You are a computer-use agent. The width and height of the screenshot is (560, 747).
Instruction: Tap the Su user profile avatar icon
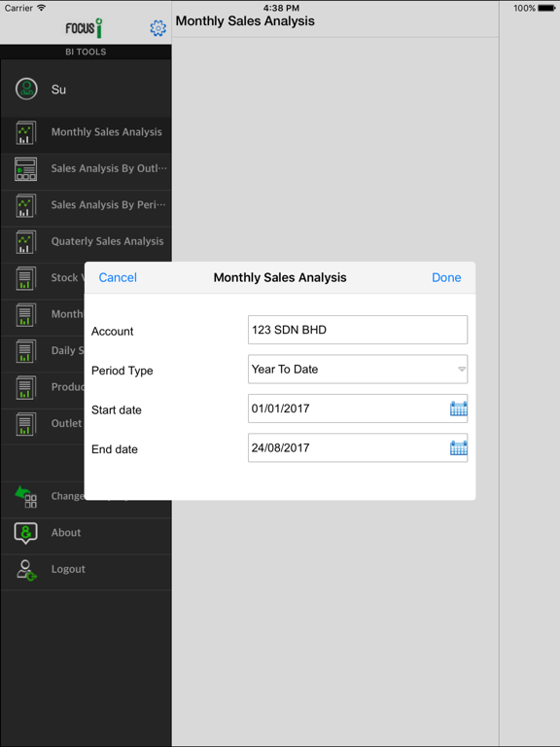(x=26, y=89)
